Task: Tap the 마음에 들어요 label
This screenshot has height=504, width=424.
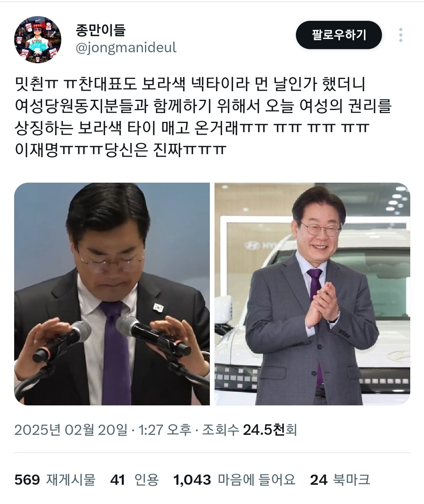Action: point(257,480)
